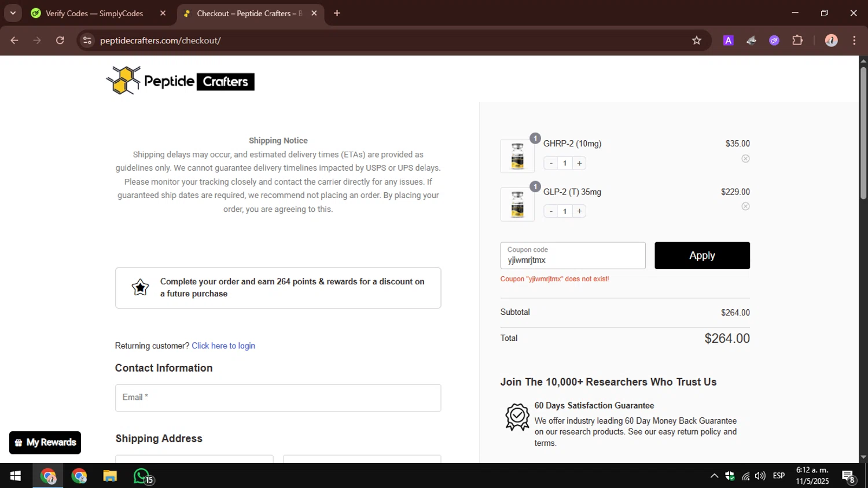Remove GHRP-2 (10mg) from cart

(745, 159)
